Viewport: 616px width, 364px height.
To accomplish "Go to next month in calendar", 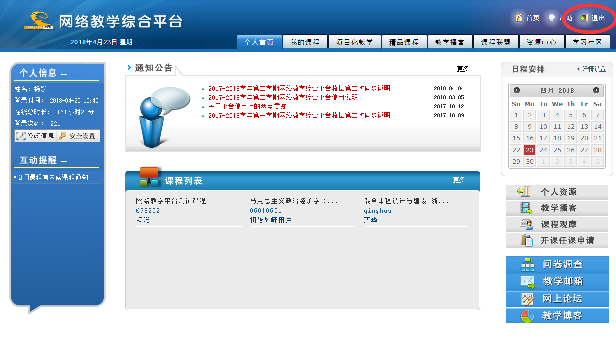I will pos(596,90).
